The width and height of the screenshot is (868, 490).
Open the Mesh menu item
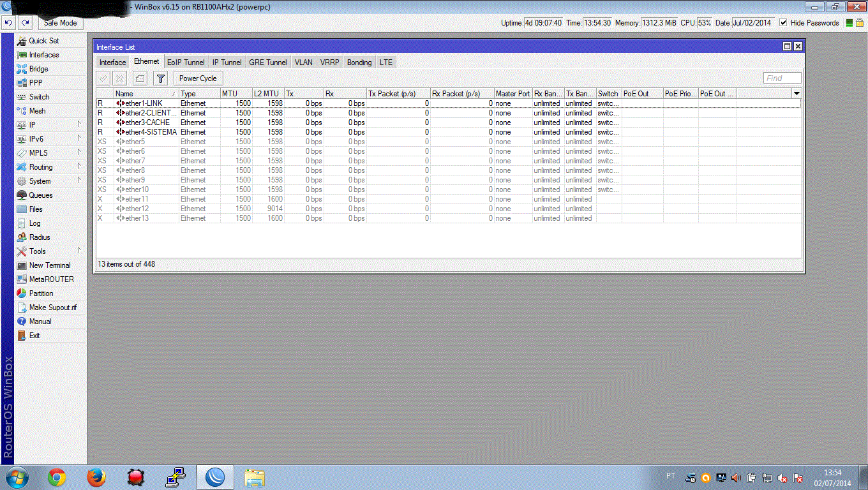pos(50,111)
